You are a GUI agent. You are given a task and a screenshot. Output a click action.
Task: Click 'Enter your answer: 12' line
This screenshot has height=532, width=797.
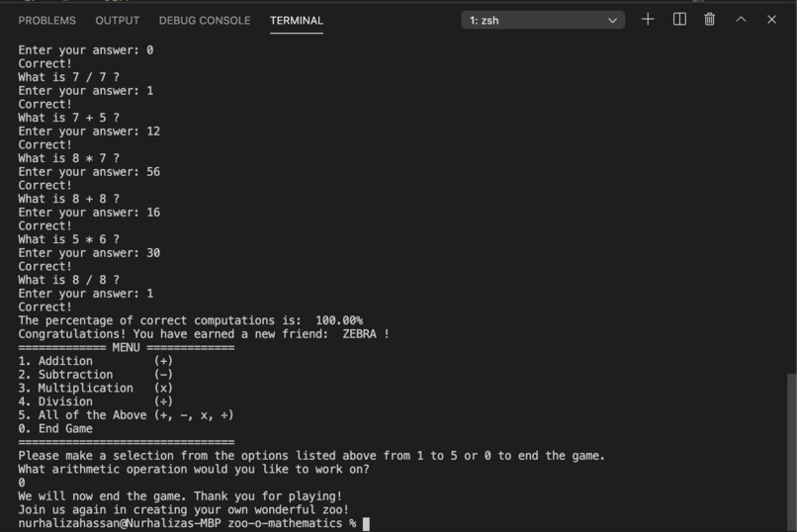[x=89, y=132]
